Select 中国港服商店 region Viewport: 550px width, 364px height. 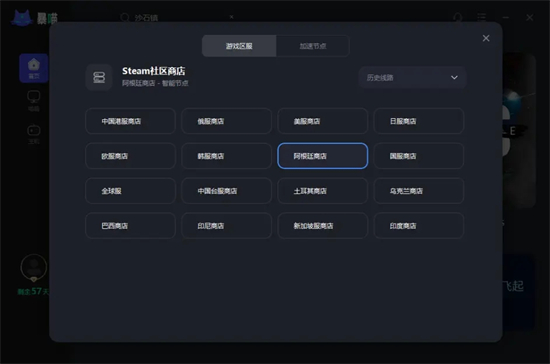[130, 121]
